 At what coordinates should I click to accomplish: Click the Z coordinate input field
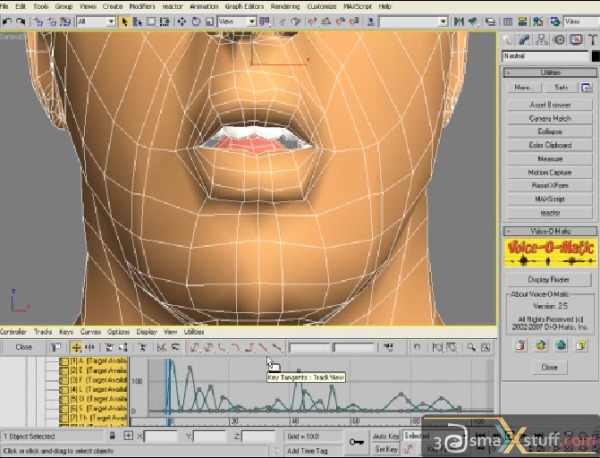259,436
